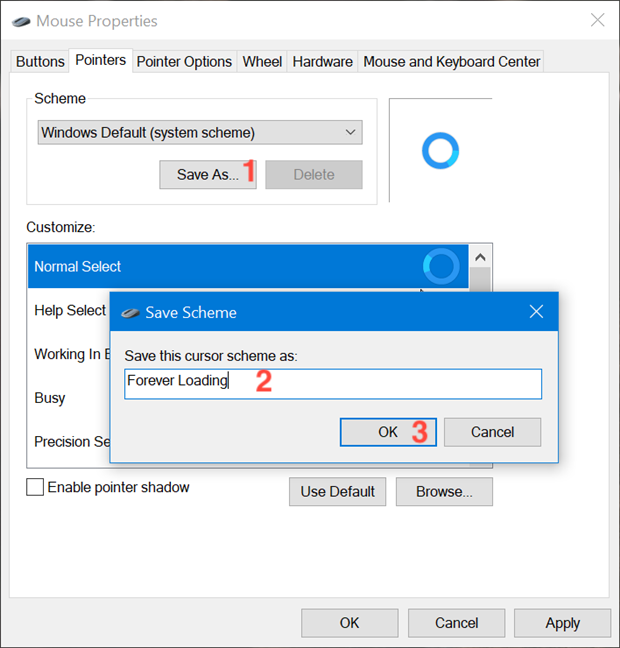Select the Busy pointer row
The width and height of the screenshot is (620, 648).
pyautogui.click(x=69, y=398)
